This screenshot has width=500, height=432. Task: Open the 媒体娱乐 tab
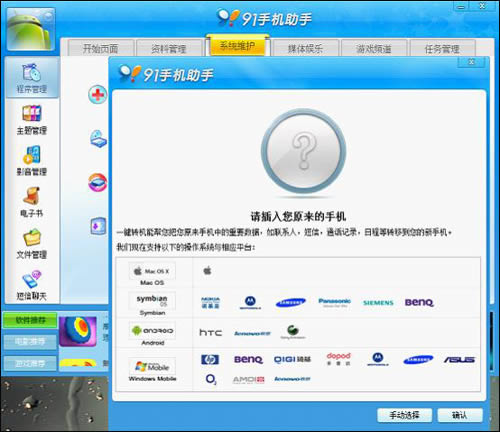306,48
